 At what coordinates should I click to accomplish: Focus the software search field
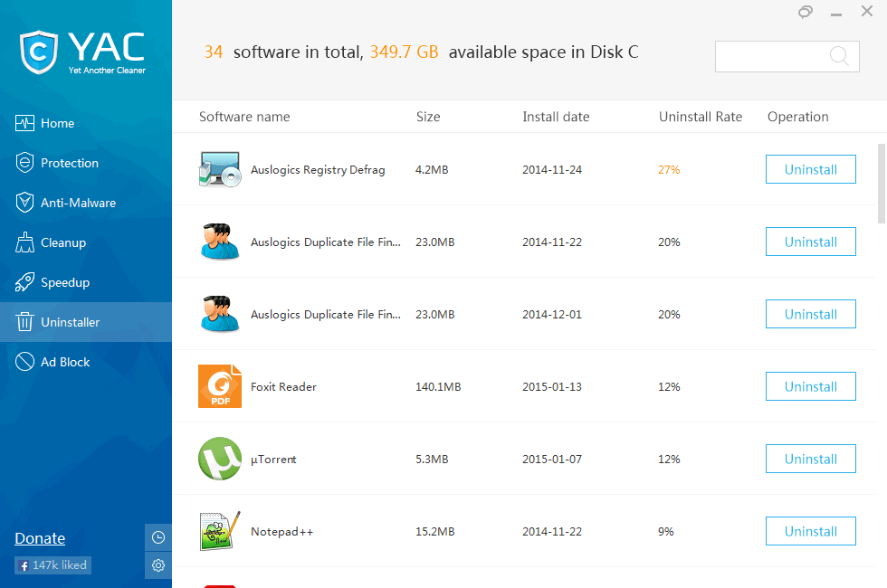[787, 56]
